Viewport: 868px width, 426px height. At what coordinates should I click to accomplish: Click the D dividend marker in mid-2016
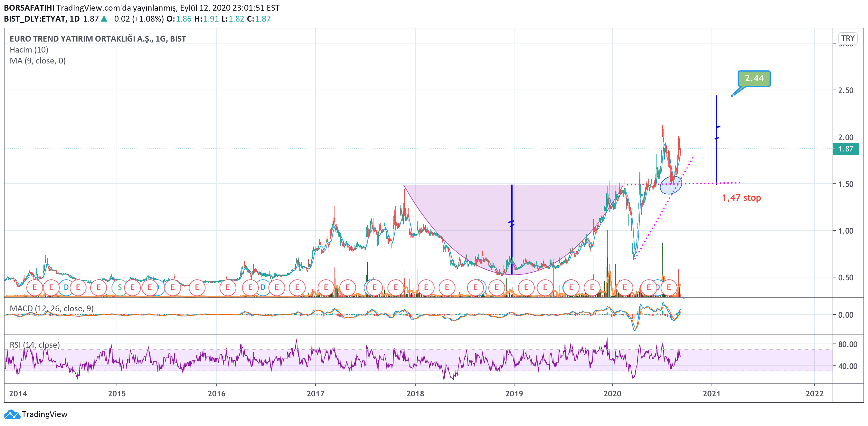263,288
